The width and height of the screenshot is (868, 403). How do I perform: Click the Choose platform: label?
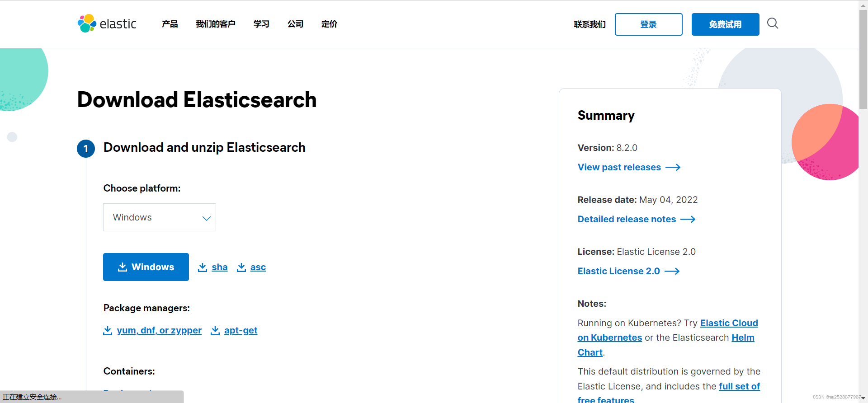[x=142, y=188]
